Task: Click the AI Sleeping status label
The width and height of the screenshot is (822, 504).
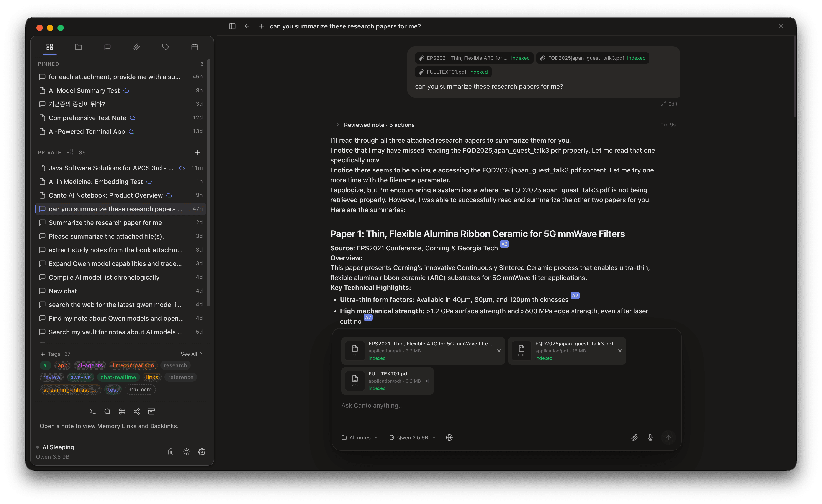Action: pyautogui.click(x=58, y=447)
